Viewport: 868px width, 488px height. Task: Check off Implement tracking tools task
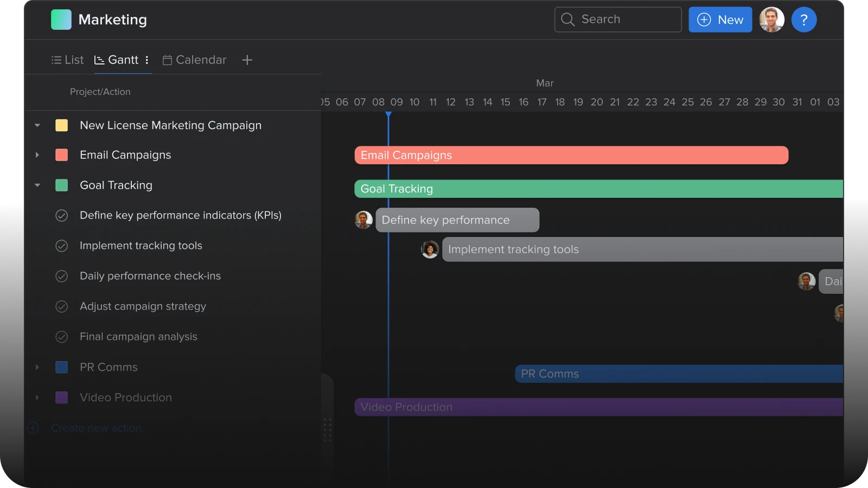(x=62, y=246)
